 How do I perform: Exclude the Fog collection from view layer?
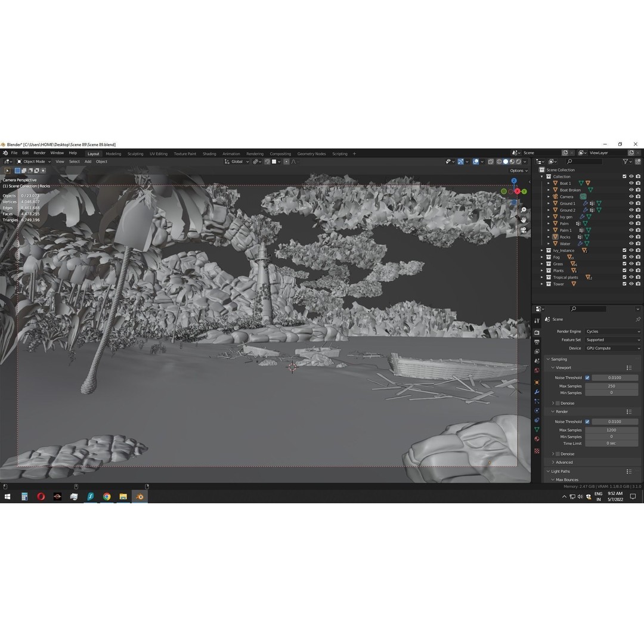click(624, 257)
